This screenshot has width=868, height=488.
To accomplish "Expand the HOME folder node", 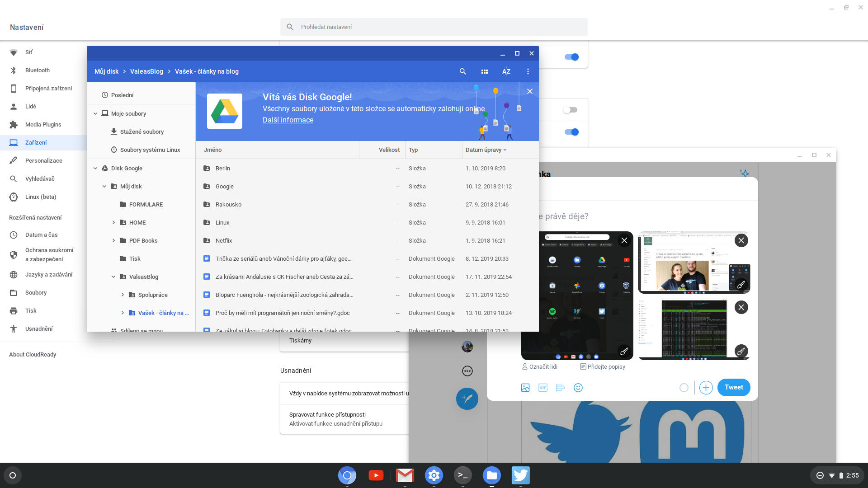I will click(113, 222).
